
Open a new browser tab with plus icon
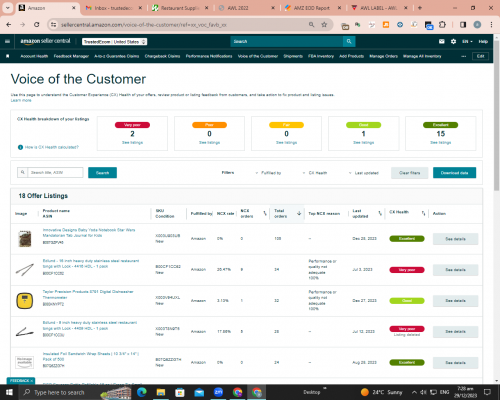(420, 8)
